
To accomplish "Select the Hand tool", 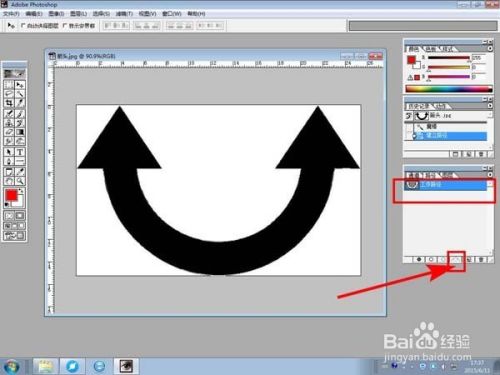I will point(9,181).
